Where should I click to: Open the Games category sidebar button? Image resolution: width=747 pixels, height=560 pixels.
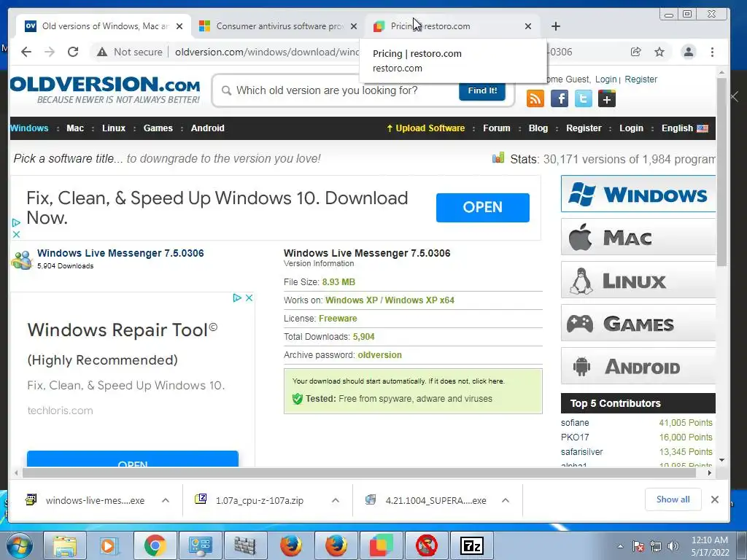[638, 323]
